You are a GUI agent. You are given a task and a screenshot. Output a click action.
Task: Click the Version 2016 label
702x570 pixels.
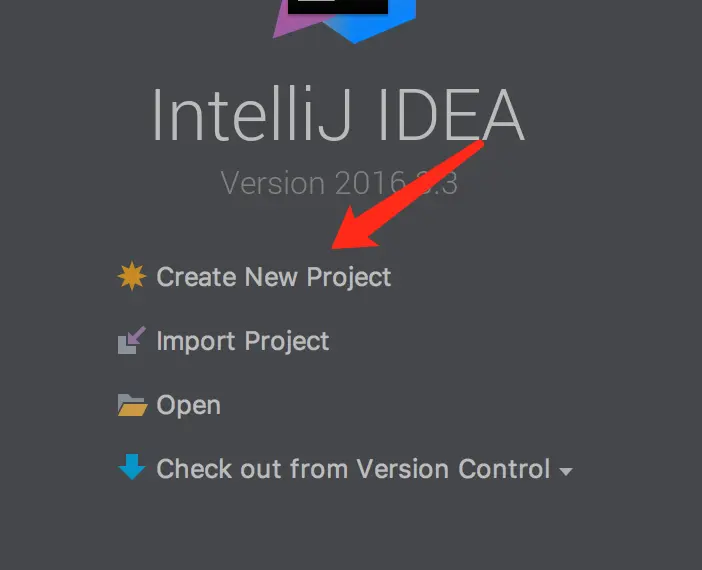coord(339,182)
